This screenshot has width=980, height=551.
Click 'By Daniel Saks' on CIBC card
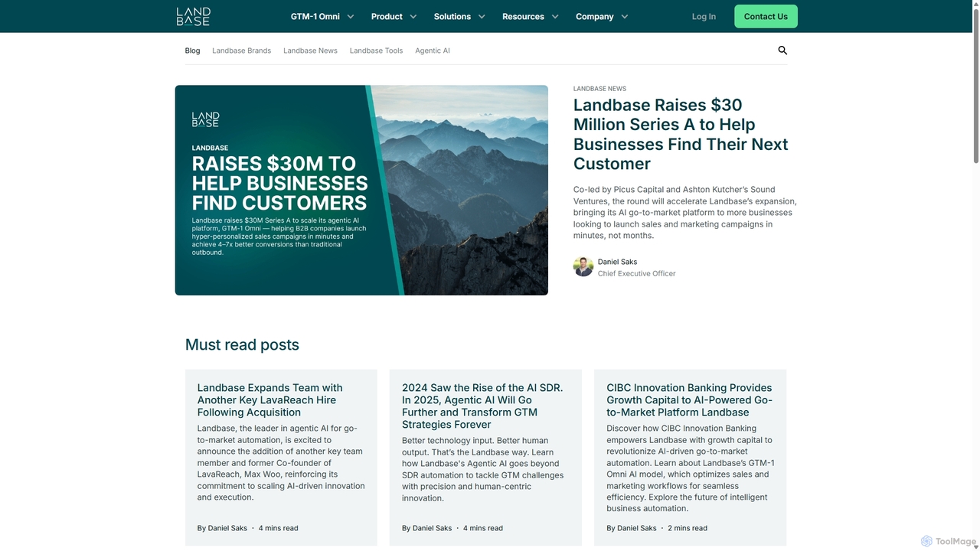click(632, 528)
